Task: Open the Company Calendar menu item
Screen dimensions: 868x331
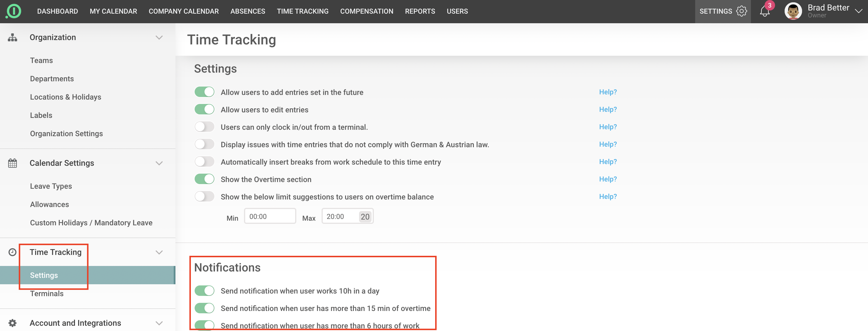Action: (184, 11)
